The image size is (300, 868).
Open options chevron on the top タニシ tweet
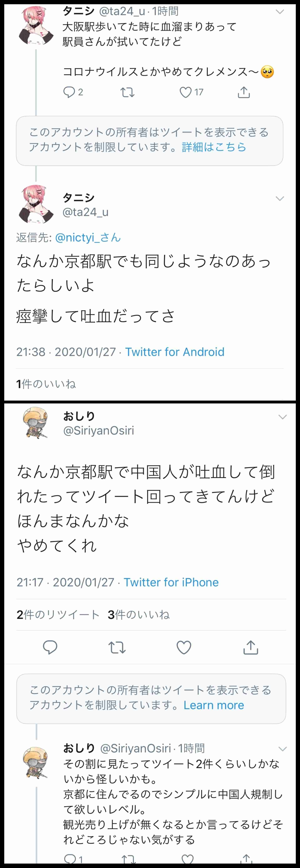[280, 12]
